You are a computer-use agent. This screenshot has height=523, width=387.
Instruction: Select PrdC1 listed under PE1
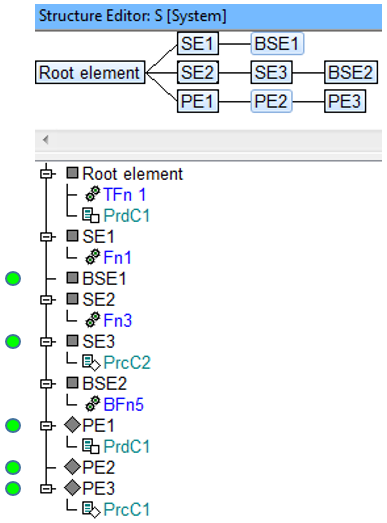[x=126, y=446]
